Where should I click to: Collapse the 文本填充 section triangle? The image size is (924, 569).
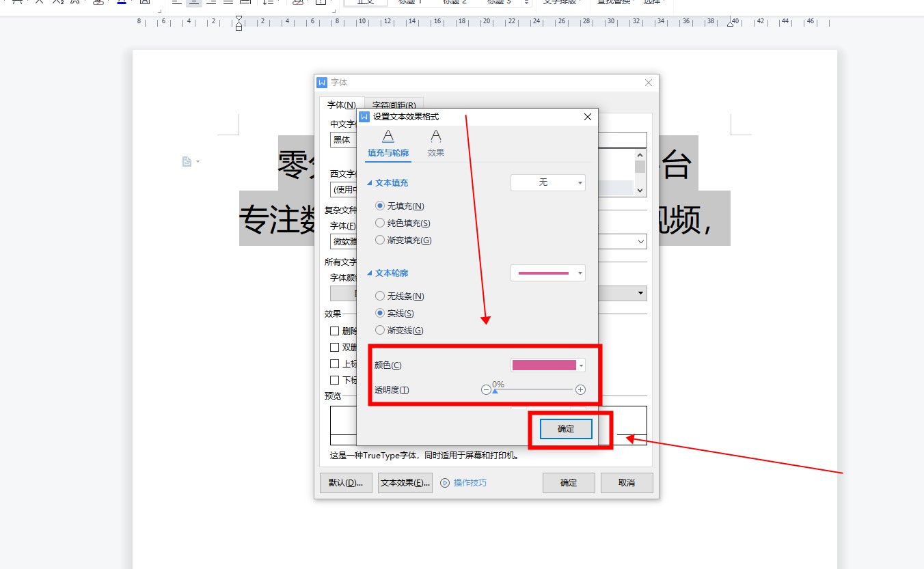click(x=370, y=183)
